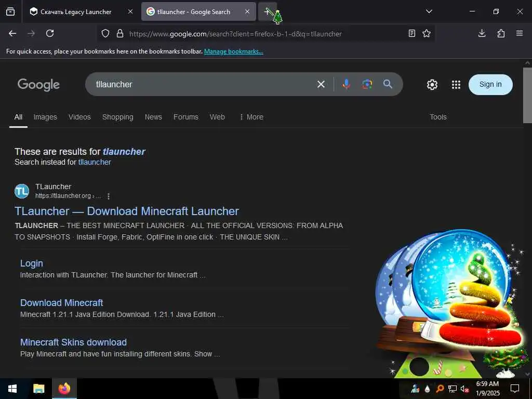Open Manage bookmarks link
Image resolution: width=532 pixels, height=399 pixels.
(233, 51)
